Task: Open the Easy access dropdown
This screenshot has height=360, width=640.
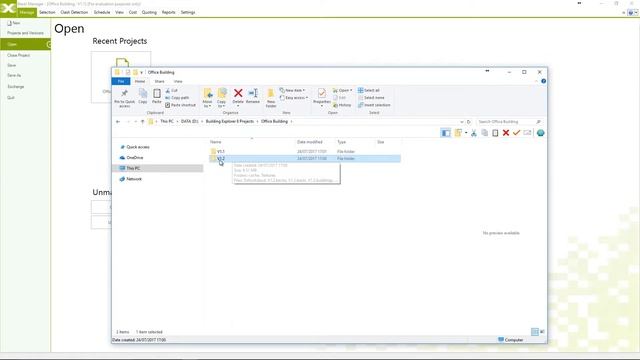Action: pos(294,98)
